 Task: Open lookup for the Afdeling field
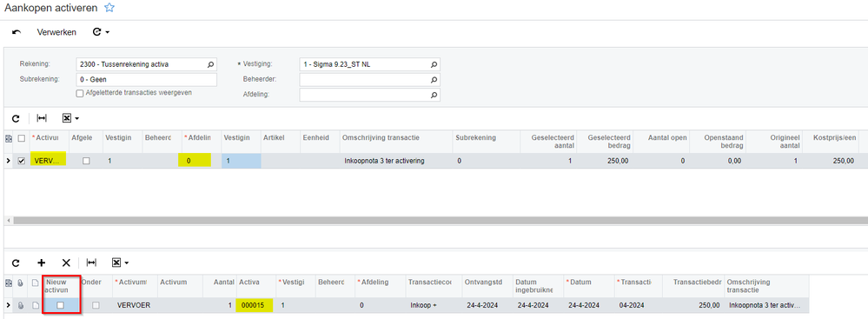(434, 96)
